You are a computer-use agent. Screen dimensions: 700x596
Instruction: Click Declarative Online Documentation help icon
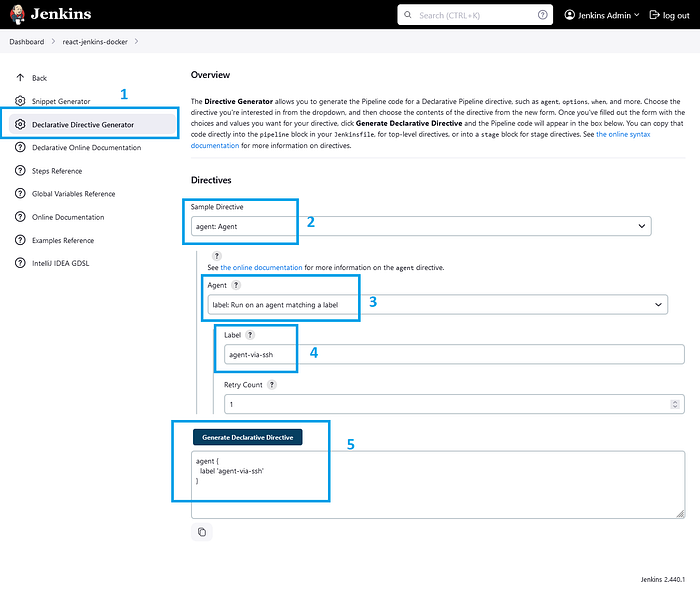(x=20, y=147)
